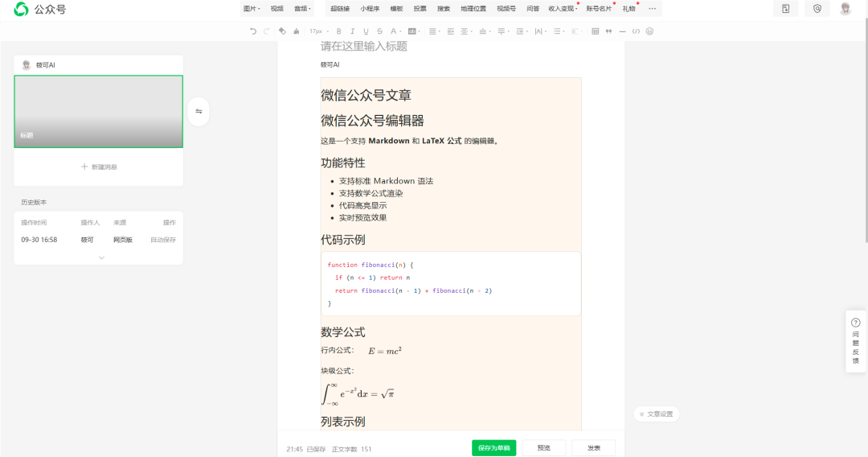Insert a 投票
Screen dimensions: 868x457
(x=420, y=8)
